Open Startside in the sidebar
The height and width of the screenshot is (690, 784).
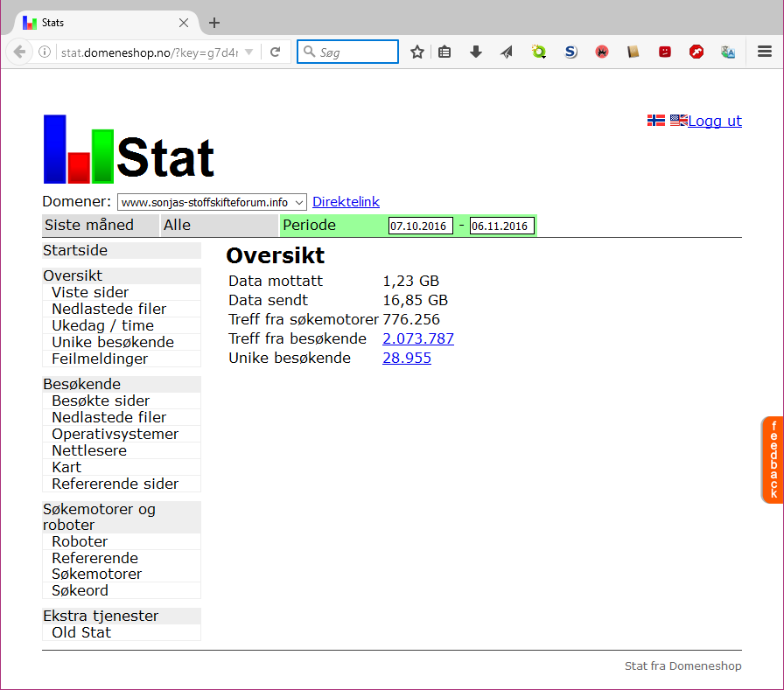pos(122,250)
